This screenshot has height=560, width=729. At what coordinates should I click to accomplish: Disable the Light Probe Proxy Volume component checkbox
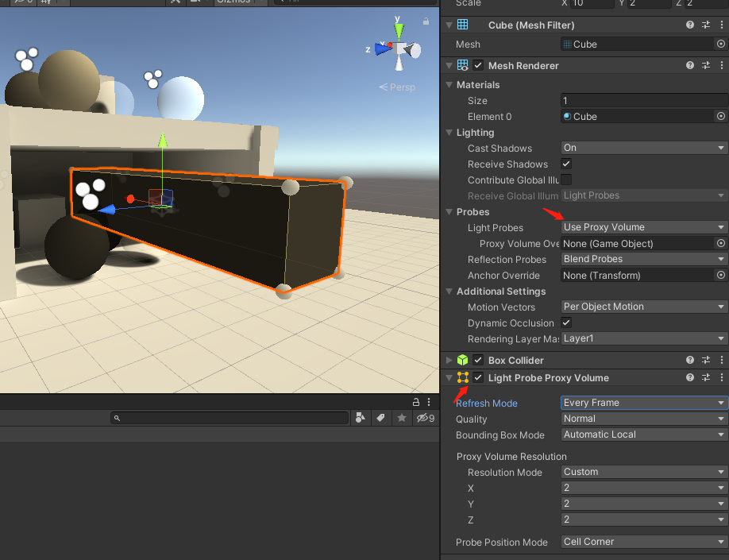tap(478, 378)
